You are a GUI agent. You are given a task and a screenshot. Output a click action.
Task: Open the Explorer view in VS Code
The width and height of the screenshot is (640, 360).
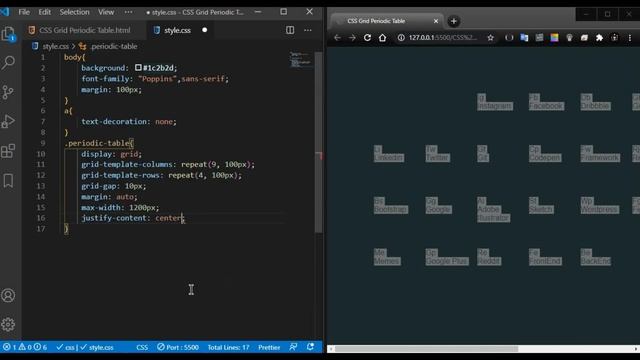(x=8, y=34)
